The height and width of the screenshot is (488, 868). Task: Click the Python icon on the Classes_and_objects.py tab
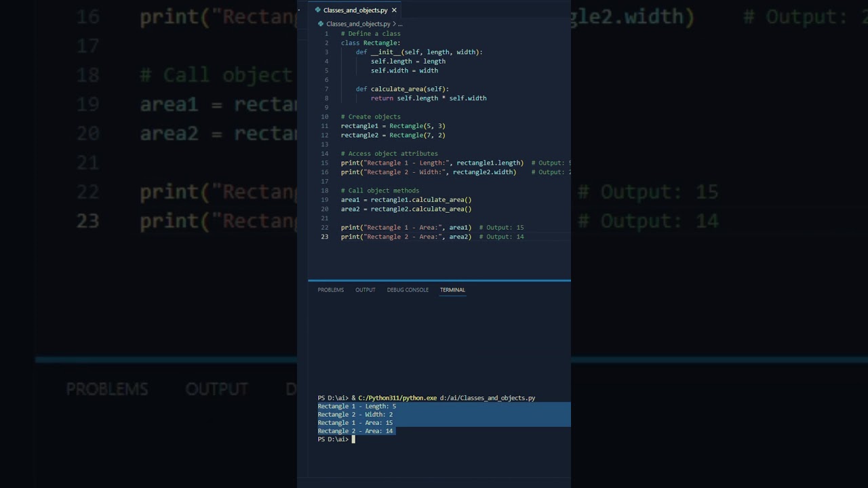point(318,10)
